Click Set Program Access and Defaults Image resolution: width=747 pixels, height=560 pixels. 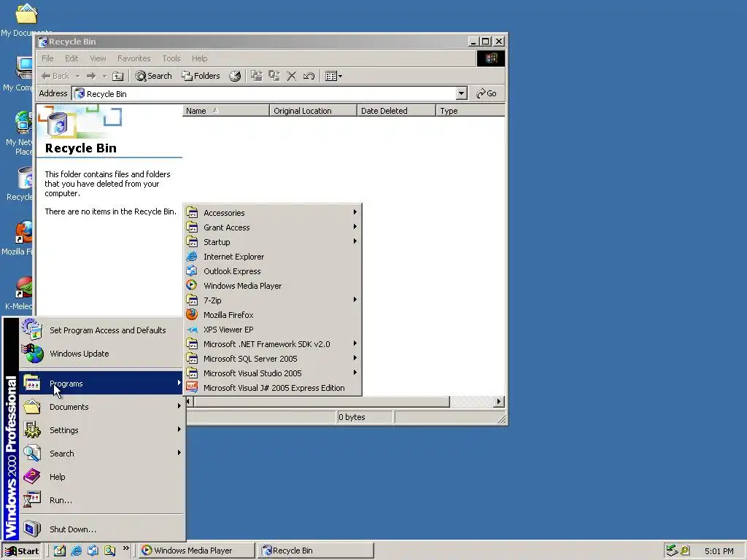(x=101, y=330)
